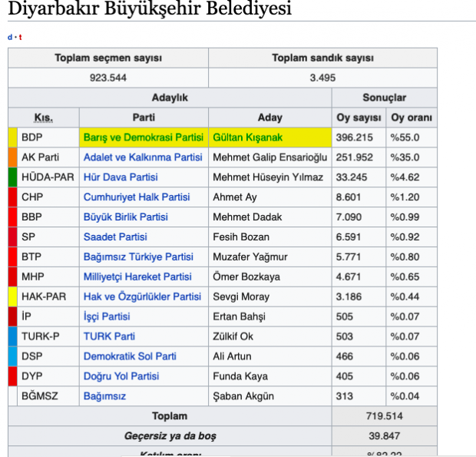This screenshot has height=457, width=476.
Task: Select vote count 396.215
Action: pyautogui.click(x=354, y=137)
